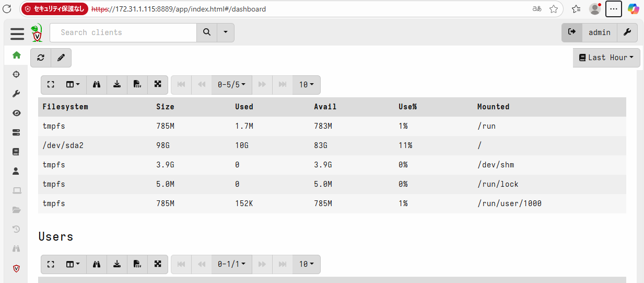Open the 10 rows-per-page dropdown beside 0-5/5
This screenshot has width=644, height=283.
pyautogui.click(x=307, y=85)
